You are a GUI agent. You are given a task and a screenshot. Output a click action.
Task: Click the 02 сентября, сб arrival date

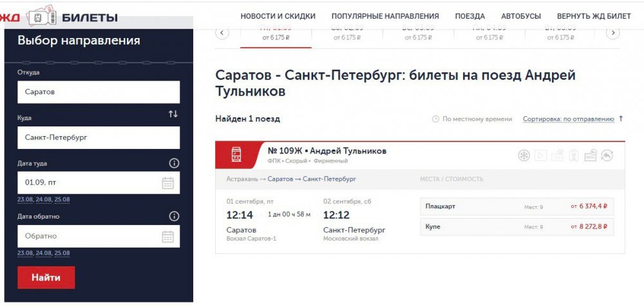point(348,202)
